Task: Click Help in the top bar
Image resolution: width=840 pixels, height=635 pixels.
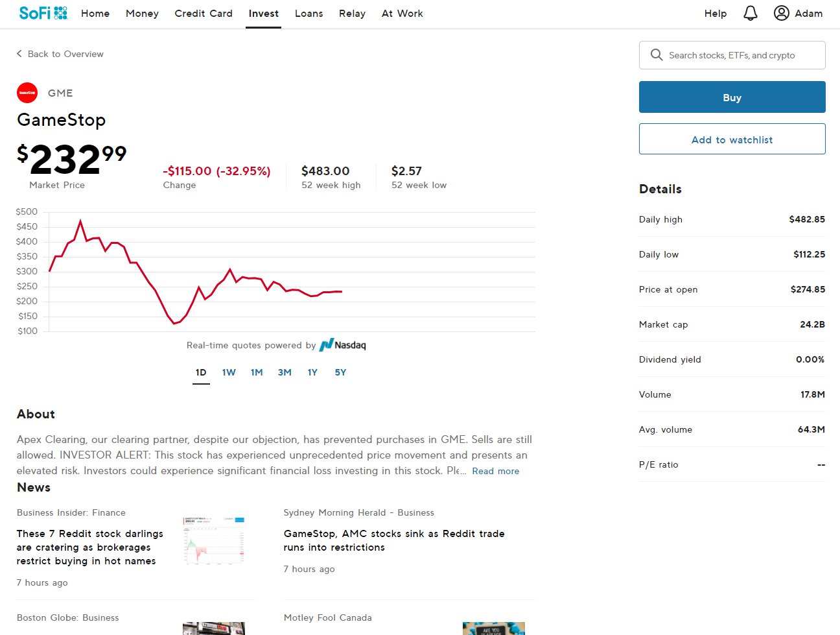Action: 715,14
